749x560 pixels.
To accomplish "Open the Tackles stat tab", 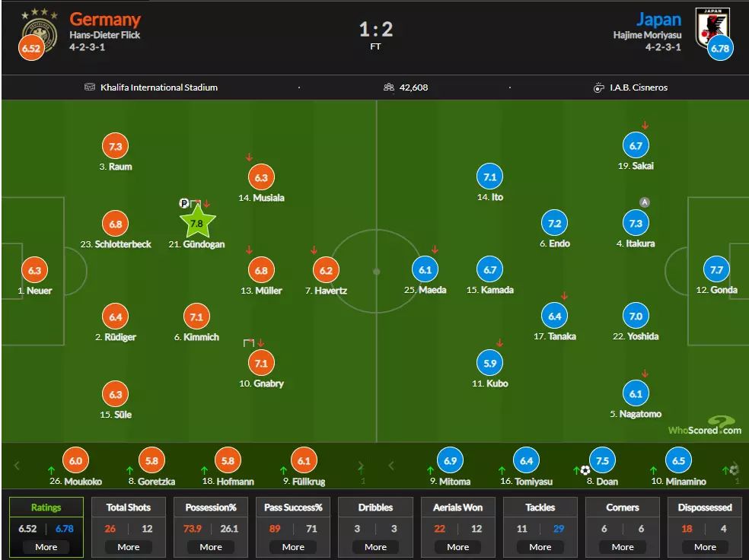I will pos(540,508).
